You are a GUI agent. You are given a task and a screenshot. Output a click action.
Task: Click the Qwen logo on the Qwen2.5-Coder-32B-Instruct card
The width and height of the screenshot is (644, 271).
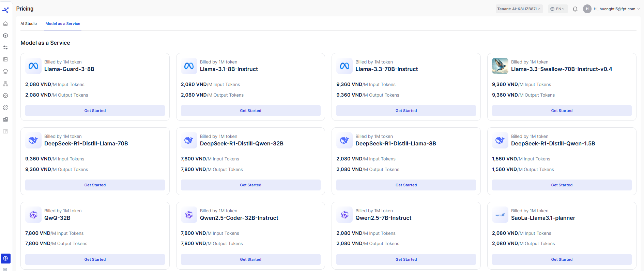[189, 215]
